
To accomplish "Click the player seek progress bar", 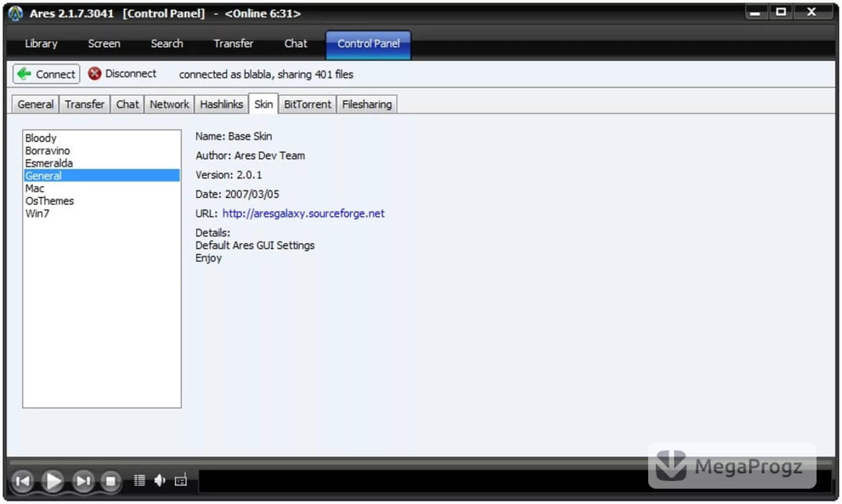I will point(421,462).
